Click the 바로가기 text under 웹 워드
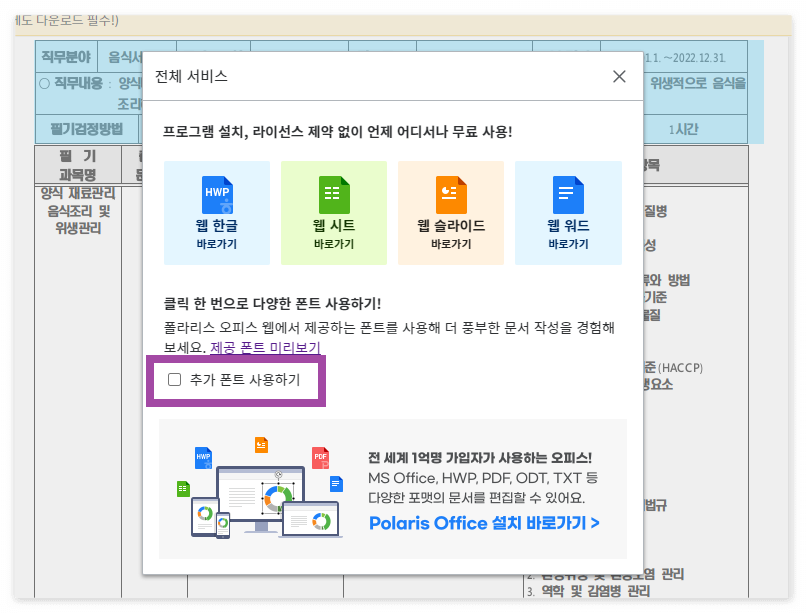The width and height of the screenshot is (807, 613). [568, 244]
